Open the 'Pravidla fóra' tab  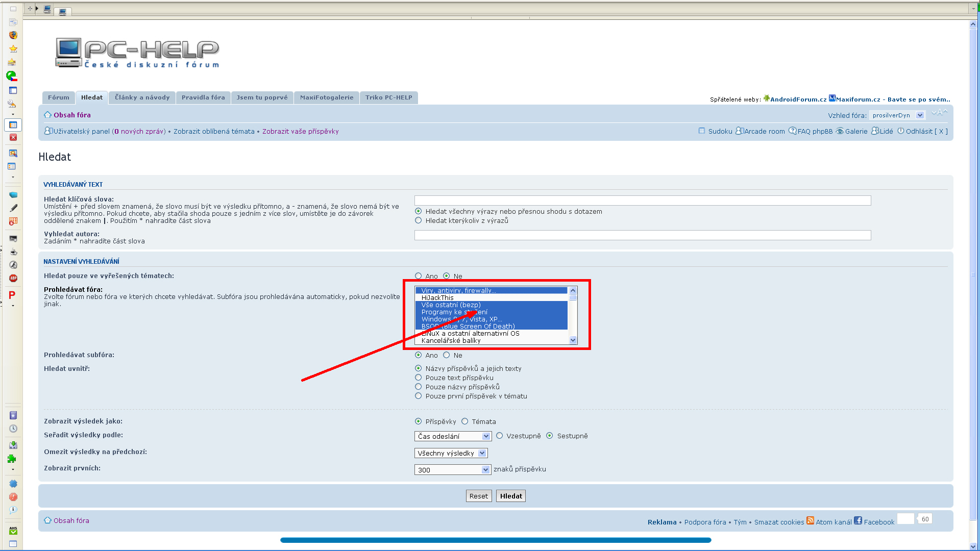[203, 97]
